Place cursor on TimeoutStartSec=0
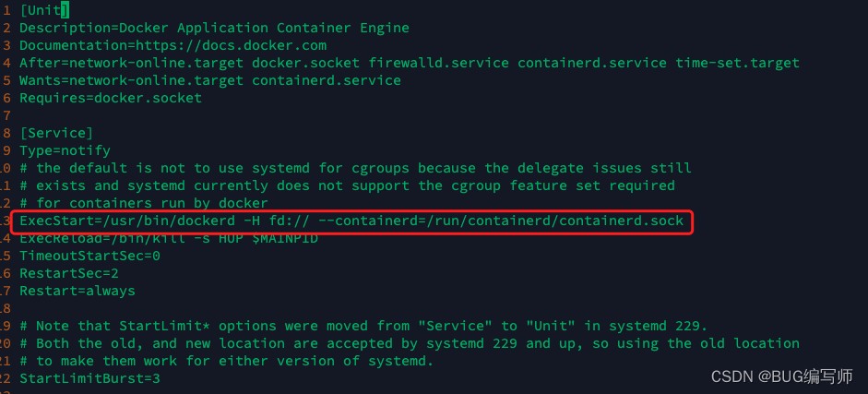 [x=89, y=256]
